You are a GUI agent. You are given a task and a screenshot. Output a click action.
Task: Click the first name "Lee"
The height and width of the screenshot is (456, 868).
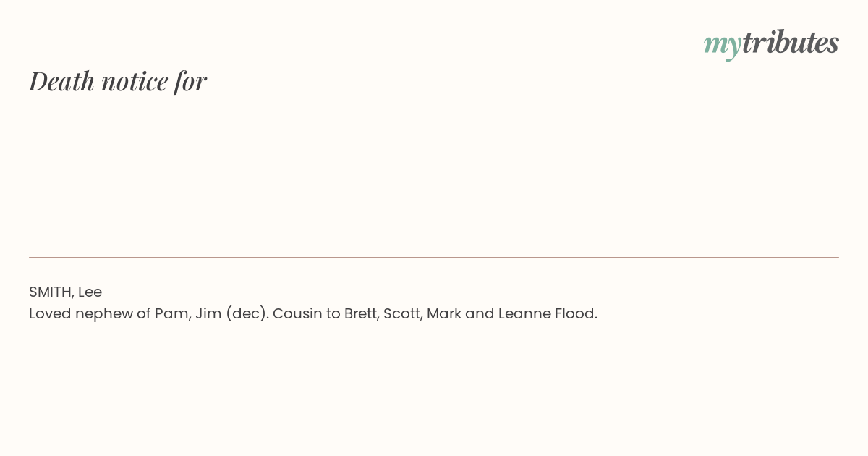tap(90, 292)
